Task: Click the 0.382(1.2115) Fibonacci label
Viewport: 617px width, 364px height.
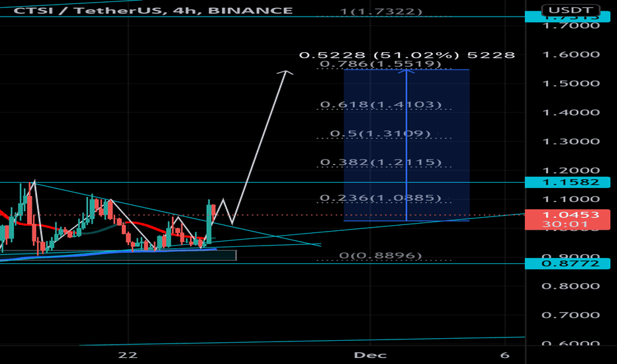Action: point(381,162)
